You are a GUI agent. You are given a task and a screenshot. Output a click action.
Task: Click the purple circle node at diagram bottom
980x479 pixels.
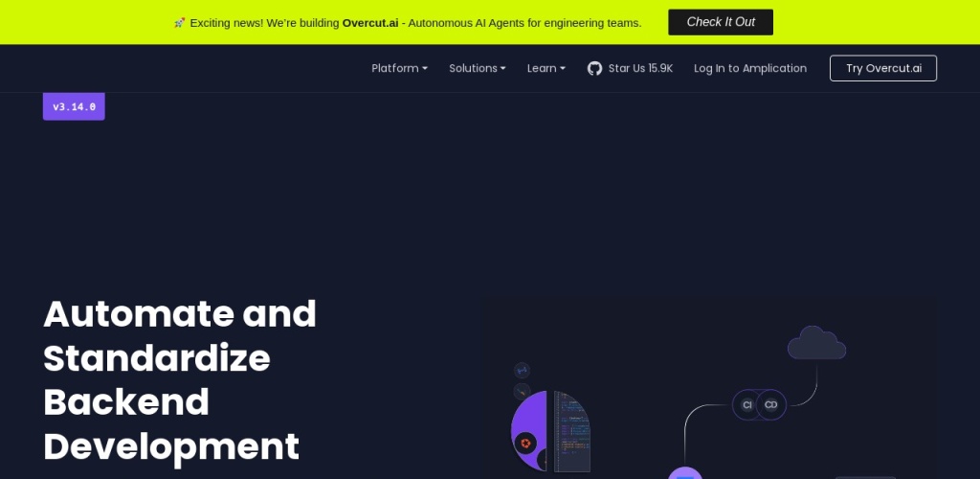coord(685,473)
